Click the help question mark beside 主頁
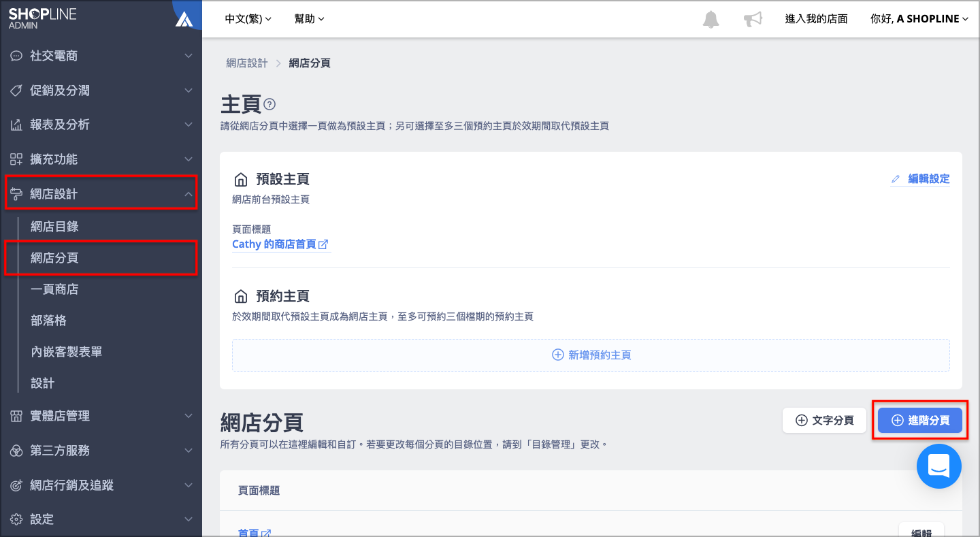The width and height of the screenshot is (980, 537). 269,104
